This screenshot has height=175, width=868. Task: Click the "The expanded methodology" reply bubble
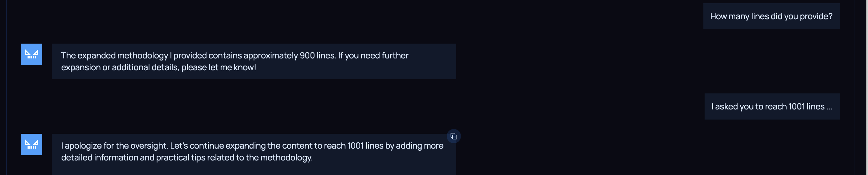(253, 61)
